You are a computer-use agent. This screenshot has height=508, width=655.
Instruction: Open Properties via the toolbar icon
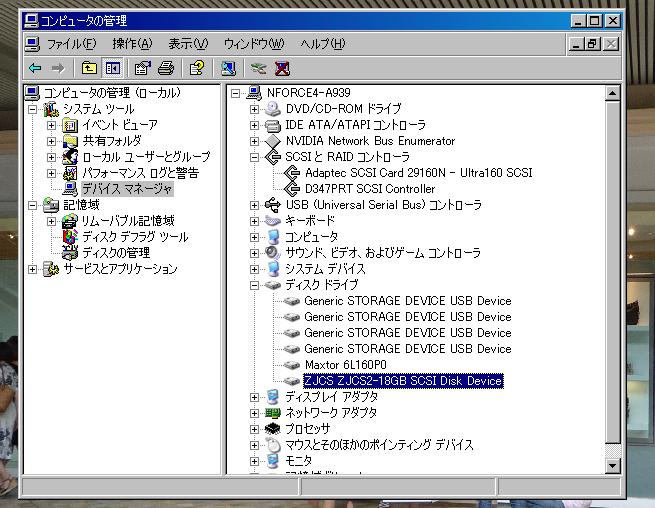pyautogui.click(x=142, y=68)
